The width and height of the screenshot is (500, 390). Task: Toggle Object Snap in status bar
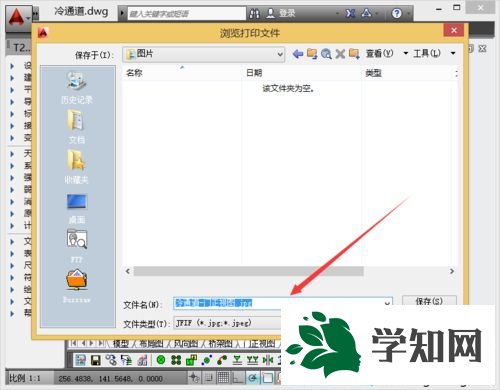click(268, 378)
